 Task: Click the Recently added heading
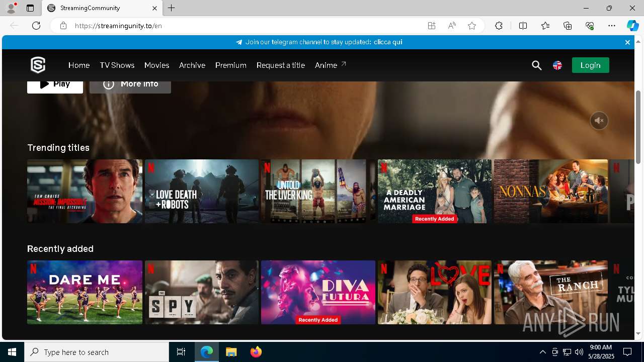coord(60,248)
